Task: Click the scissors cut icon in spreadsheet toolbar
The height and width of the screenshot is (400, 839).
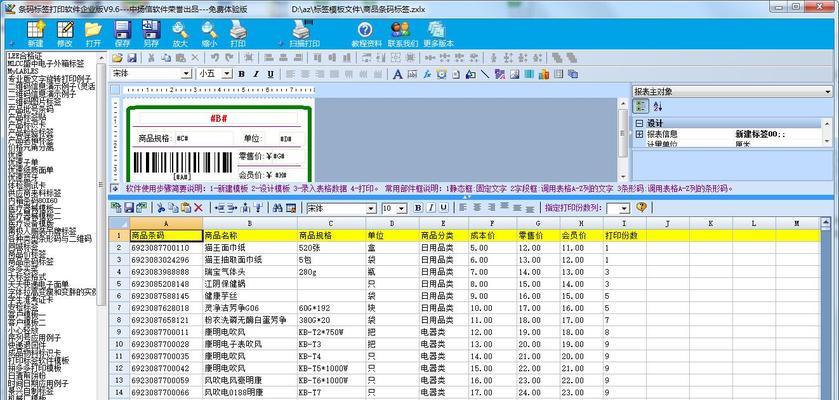Action: pyautogui.click(x=160, y=207)
